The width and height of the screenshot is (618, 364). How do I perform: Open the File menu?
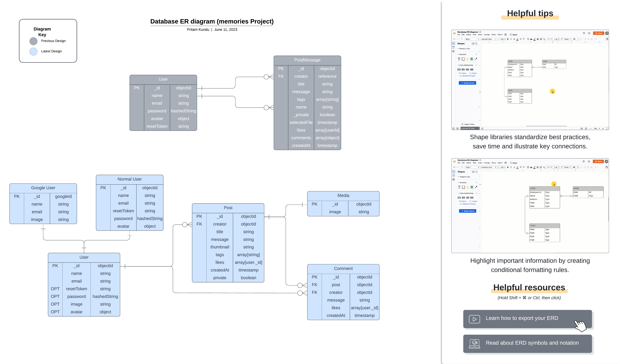click(459, 35)
